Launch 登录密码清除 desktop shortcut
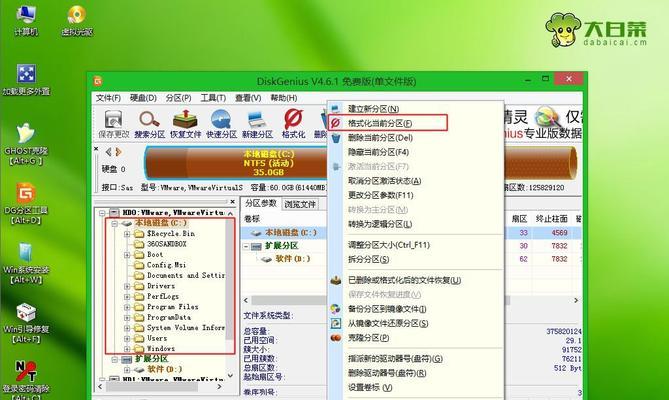 tap(26, 380)
